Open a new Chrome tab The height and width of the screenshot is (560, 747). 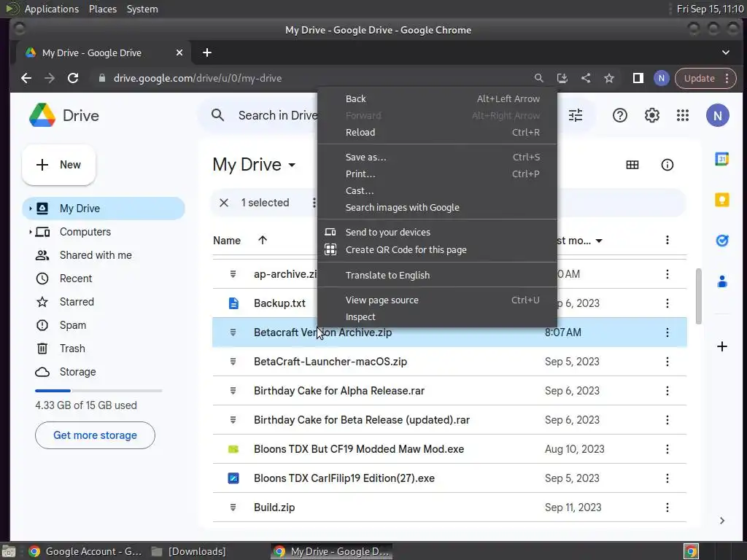click(206, 52)
